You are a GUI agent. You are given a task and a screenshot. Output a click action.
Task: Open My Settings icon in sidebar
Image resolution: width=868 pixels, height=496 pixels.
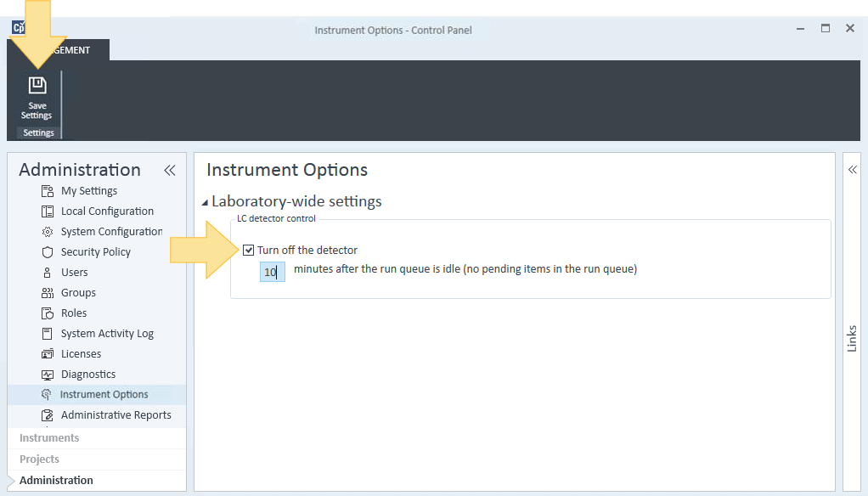48,191
